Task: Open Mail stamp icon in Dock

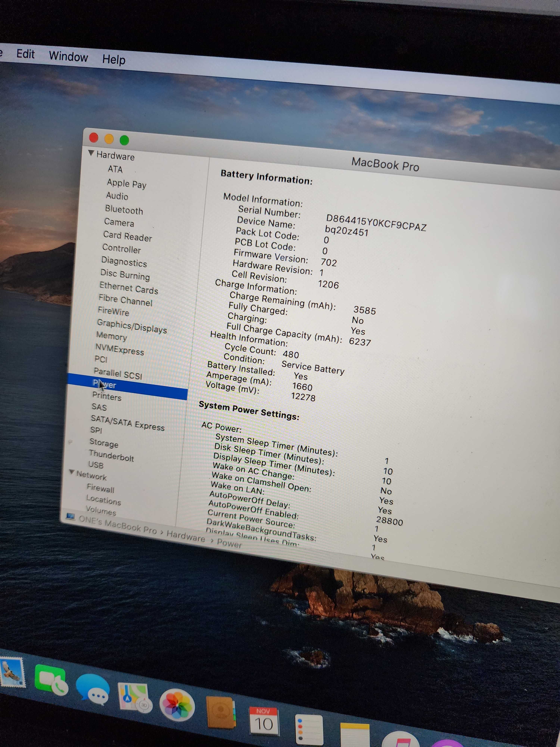Action: [x=13, y=672]
